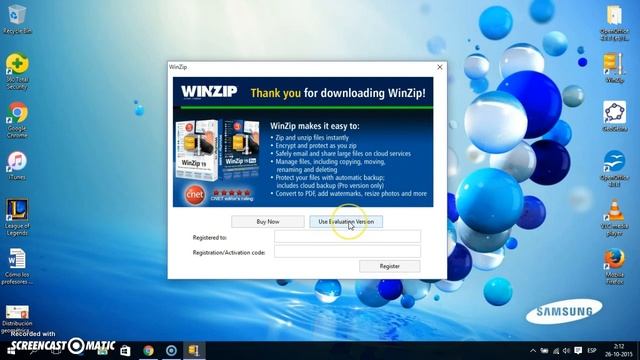The height and width of the screenshot is (360, 640).
Task: Change the ESP input language
Action: click(592, 351)
